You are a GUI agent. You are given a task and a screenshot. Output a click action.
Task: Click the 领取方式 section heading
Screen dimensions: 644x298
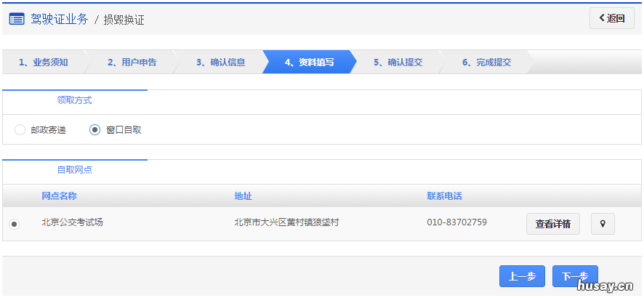[x=75, y=100]
